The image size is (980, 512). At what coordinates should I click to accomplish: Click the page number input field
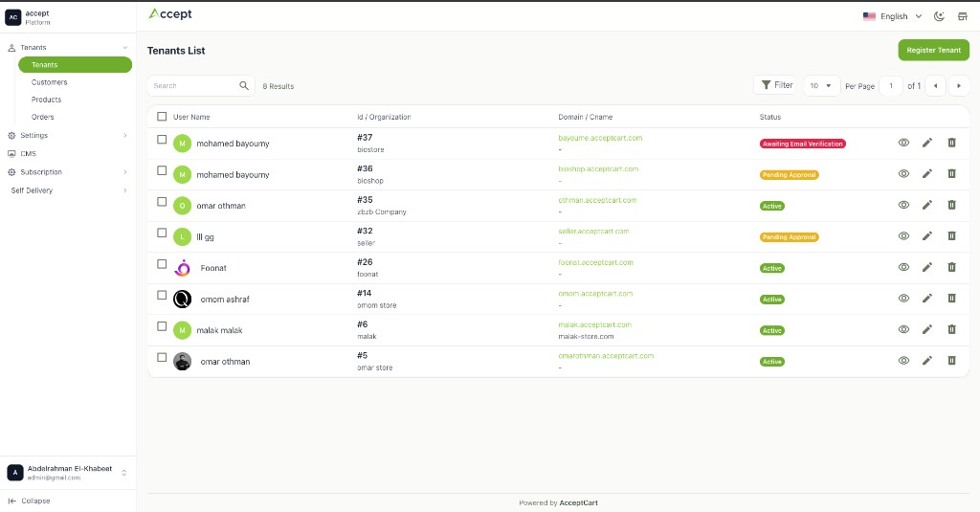tap(891, 85)
